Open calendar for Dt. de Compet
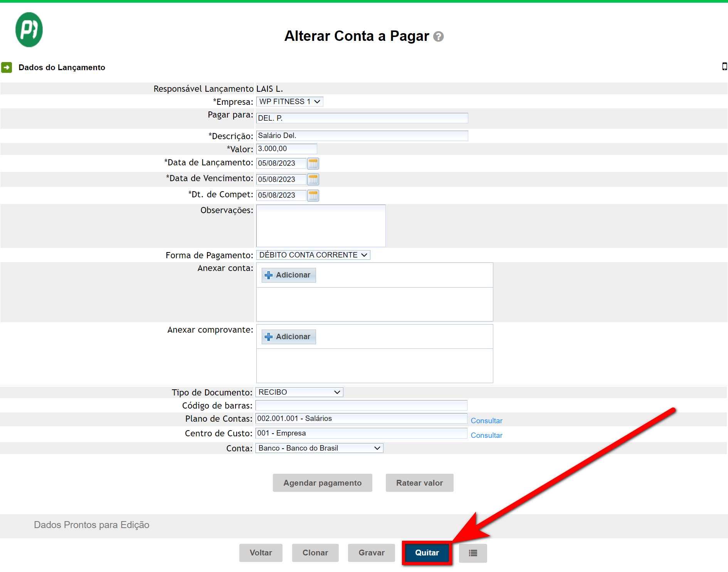 point(313,195)
